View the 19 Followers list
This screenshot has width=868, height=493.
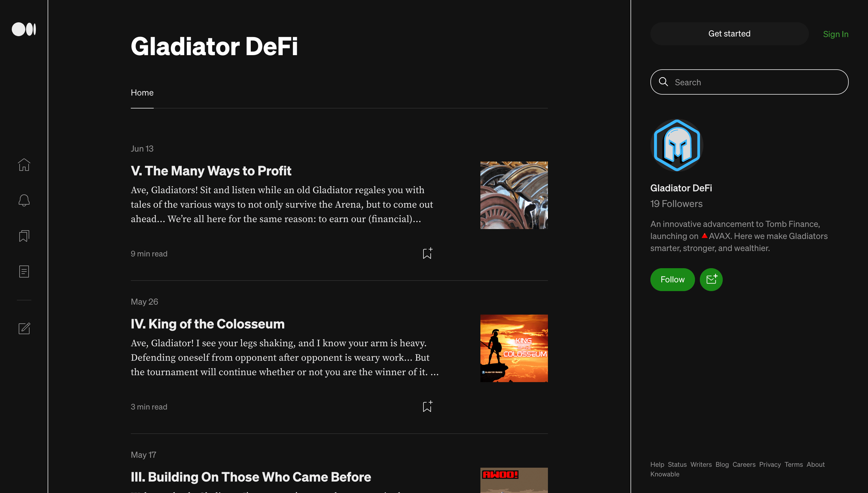(676, 203)
